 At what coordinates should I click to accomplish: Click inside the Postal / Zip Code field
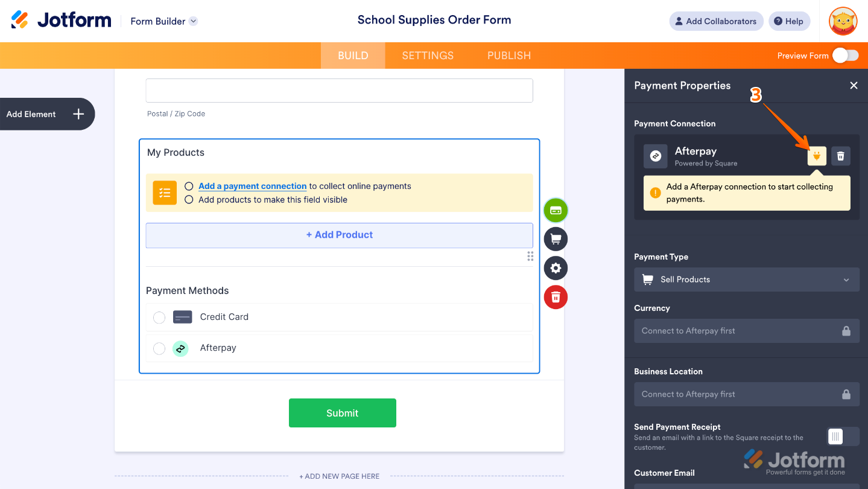click(339, 91)
